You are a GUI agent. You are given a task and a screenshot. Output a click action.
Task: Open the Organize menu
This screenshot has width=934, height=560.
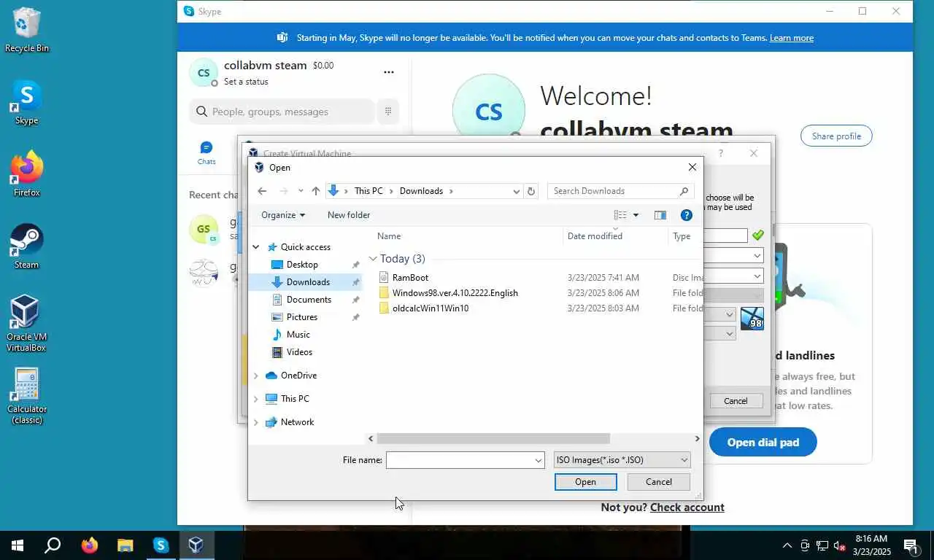click(x=283, y=215)
